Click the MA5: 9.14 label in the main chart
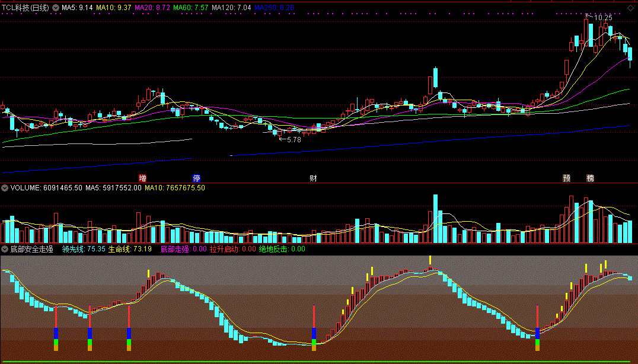638x364 pixels. click(x=77, y=8)
